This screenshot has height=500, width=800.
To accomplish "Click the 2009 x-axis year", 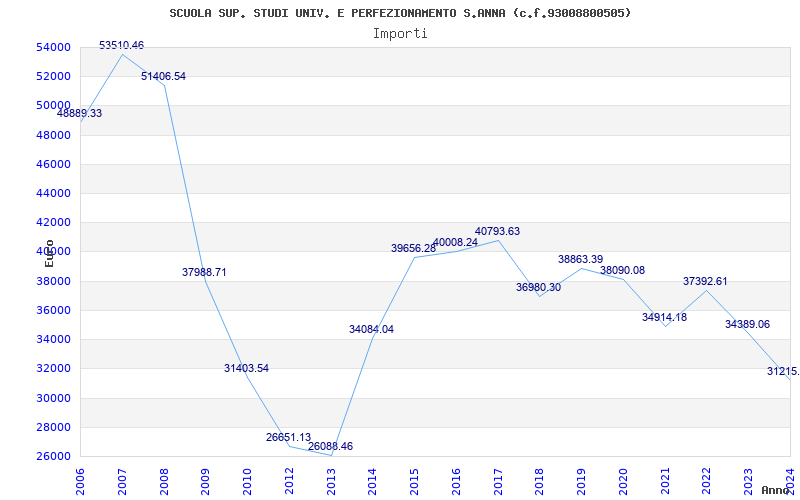I will (x=206, y=482).
